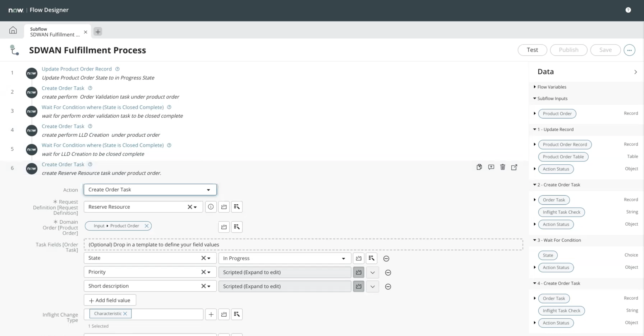Click the Publish button
This screenshot has width=644, height=336.
coord(569,50)
